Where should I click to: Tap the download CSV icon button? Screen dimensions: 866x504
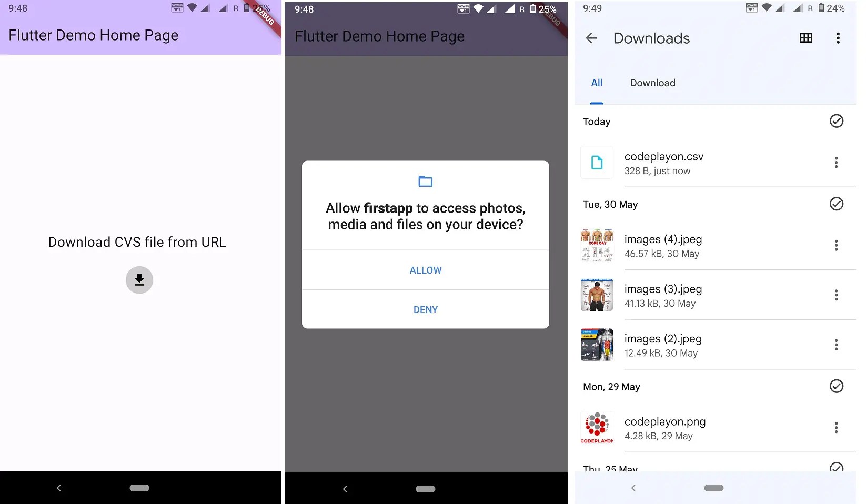pos(139,280)
